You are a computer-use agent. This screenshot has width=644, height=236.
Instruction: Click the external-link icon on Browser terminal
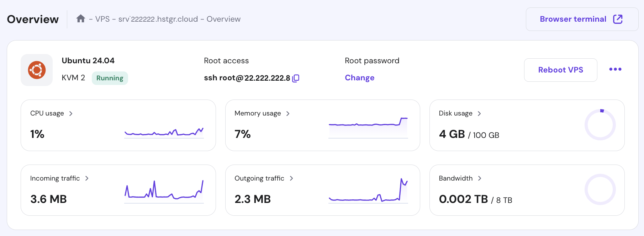click(x=618, y=19)
